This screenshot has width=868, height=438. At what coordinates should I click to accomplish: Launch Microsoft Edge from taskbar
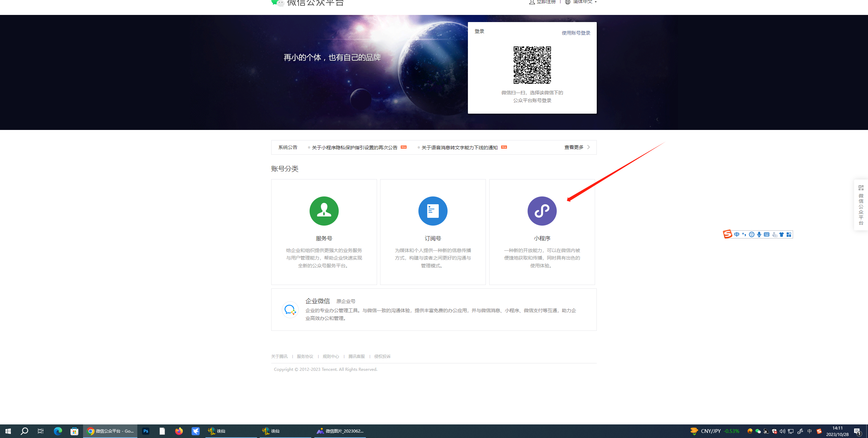pos(58,431)
